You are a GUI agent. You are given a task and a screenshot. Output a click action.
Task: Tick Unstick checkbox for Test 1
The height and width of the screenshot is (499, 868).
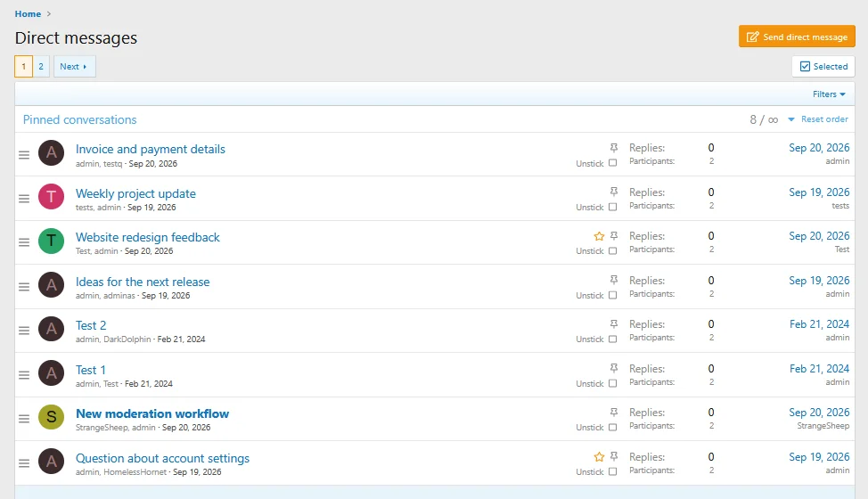coord(613,383)
